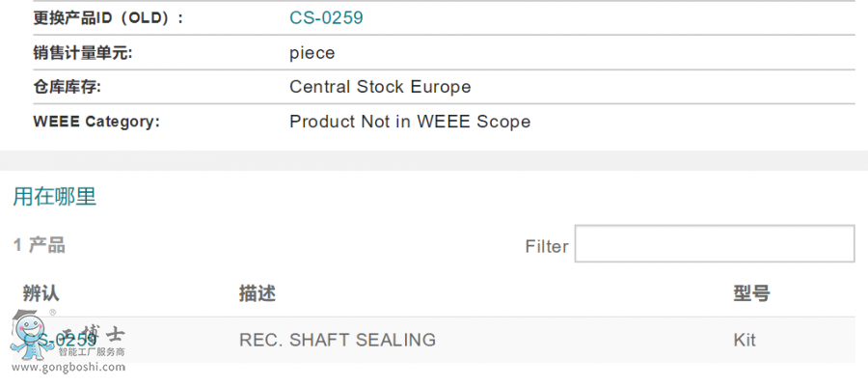
Task: Click the piece unit value
Action: (312, 53)
